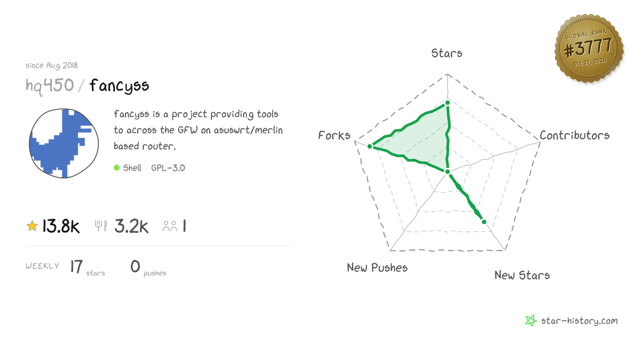Select the Forks axis label
The width and height of the screenshot is (644, 338).
334,135
